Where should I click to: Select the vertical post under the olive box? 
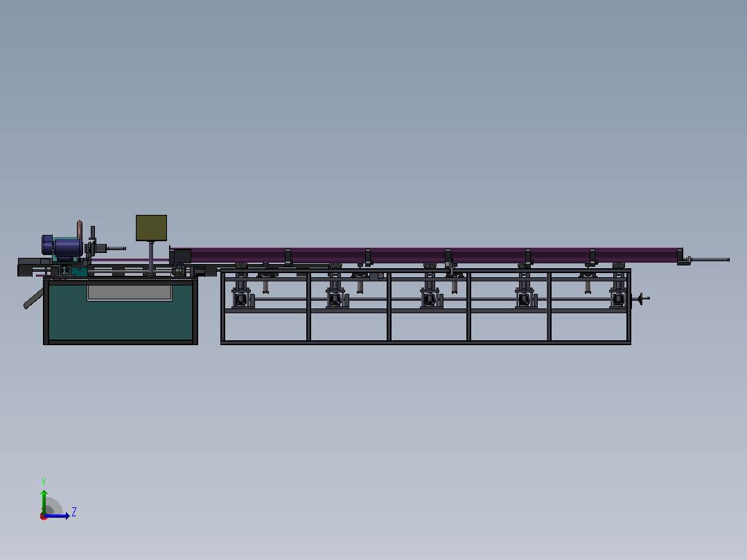(151, 258)
